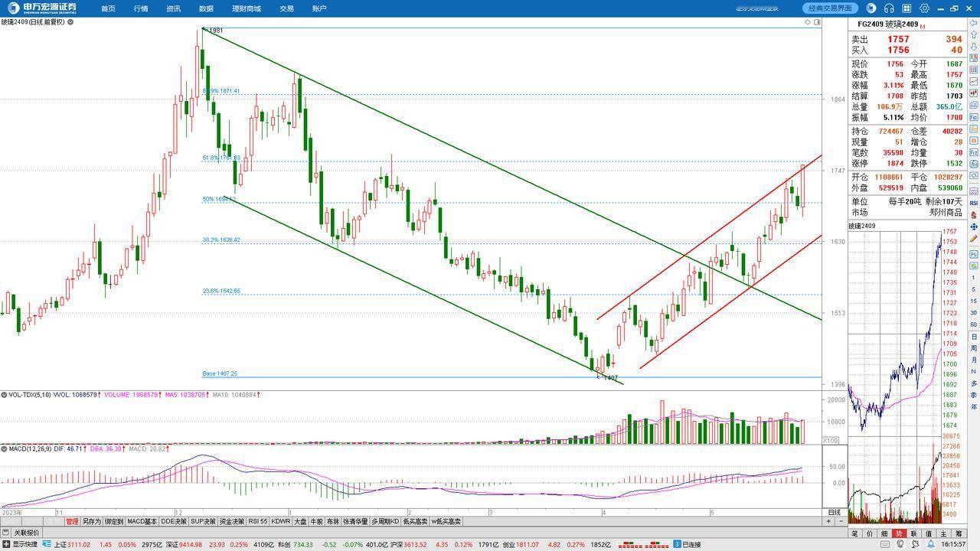Open the 理财商城 menu
The height and width of the screenshot is (551, 980).
[247, 8]
